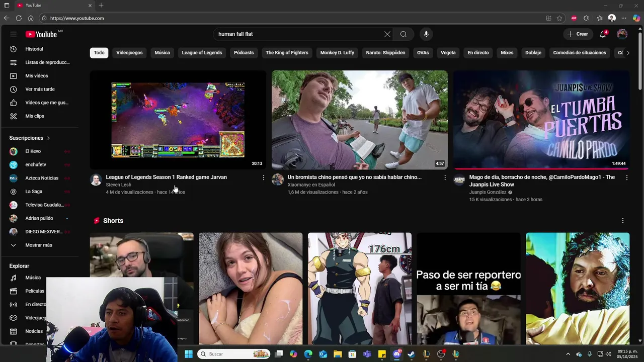644x362 pixels.
Task: Expand the Suscripciones section arrow
Action: 49,138
